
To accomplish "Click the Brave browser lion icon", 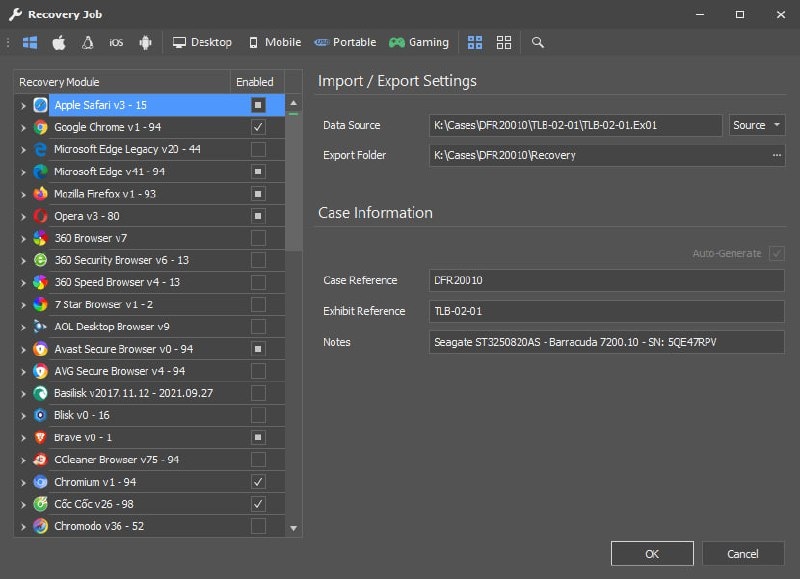I will pyautogui.click(x=40, y=437).
